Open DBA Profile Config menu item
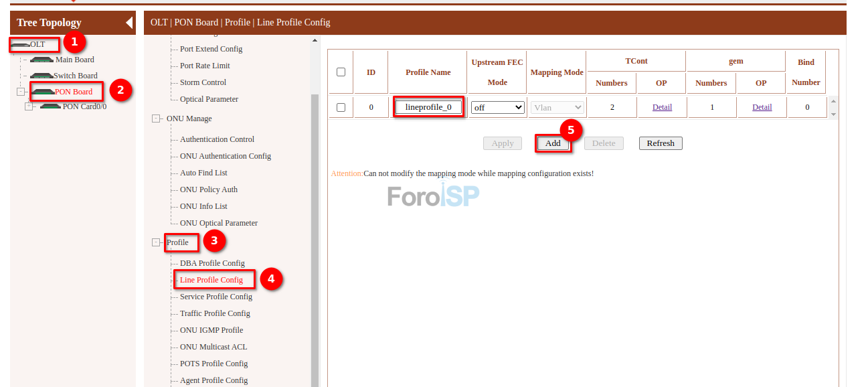 (212, 263)
